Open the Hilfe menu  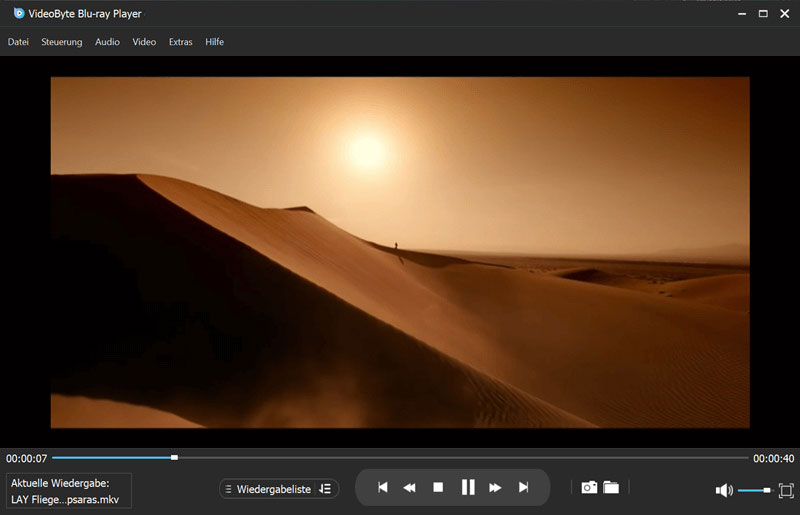(x=214, y=42)
